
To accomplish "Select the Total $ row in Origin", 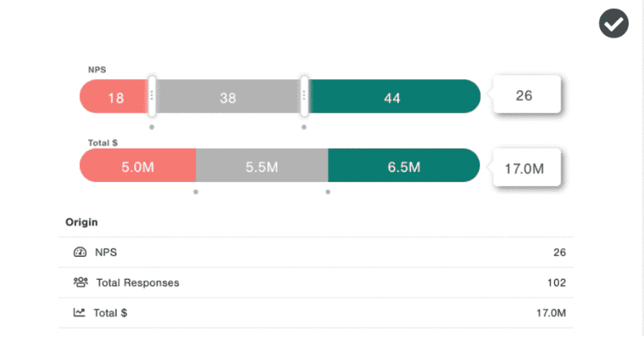I will click(x=316, y=313).
